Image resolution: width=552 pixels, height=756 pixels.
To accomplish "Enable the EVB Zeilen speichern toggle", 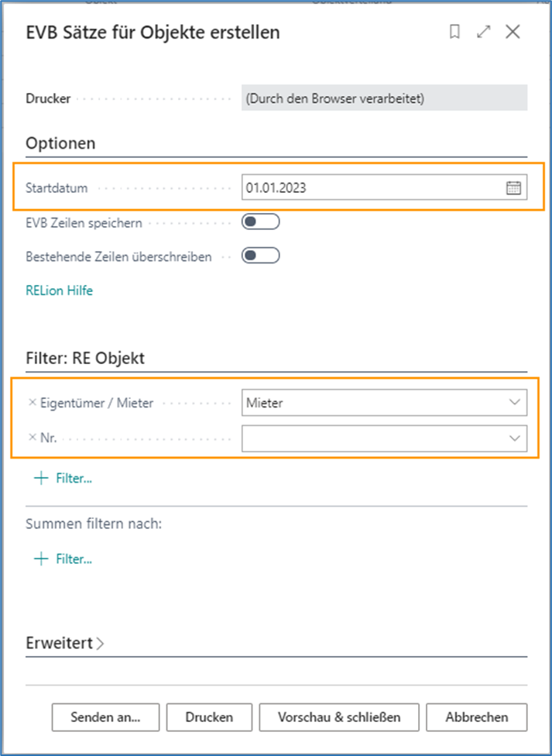I will 260,223.
